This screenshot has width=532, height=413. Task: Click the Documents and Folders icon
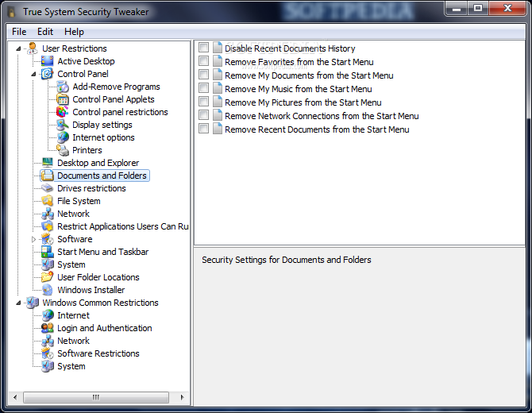(x=47, y=176)
